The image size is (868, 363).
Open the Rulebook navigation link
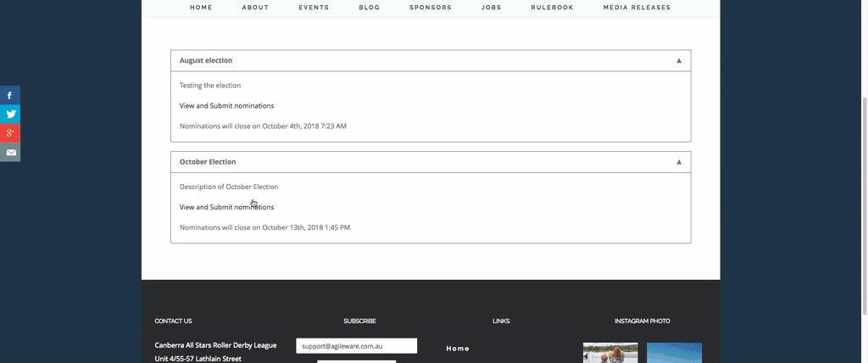point(552,8)
